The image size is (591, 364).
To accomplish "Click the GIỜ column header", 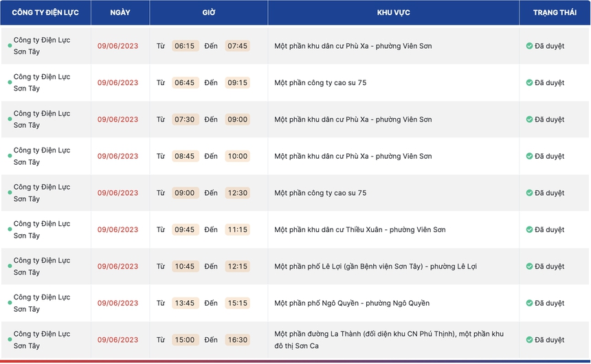I will (209, 12).
